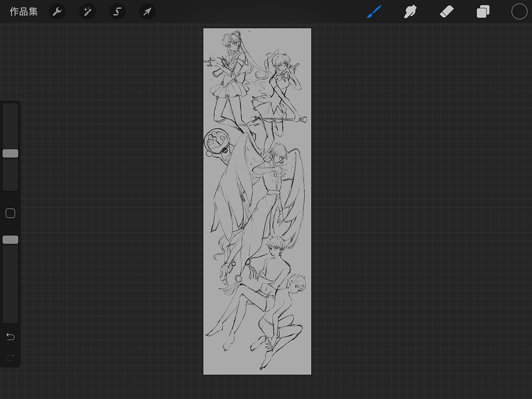Open the Layers panel
This screenshot has width=532, height=399.
(x=483, y=12)
